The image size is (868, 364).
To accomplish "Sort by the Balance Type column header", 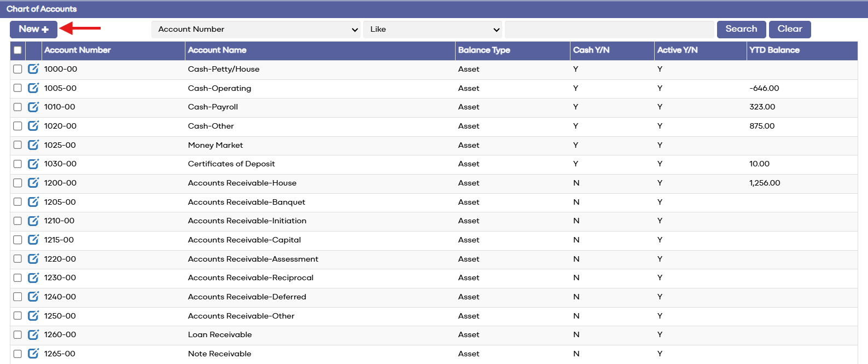I will coord(484,50).
